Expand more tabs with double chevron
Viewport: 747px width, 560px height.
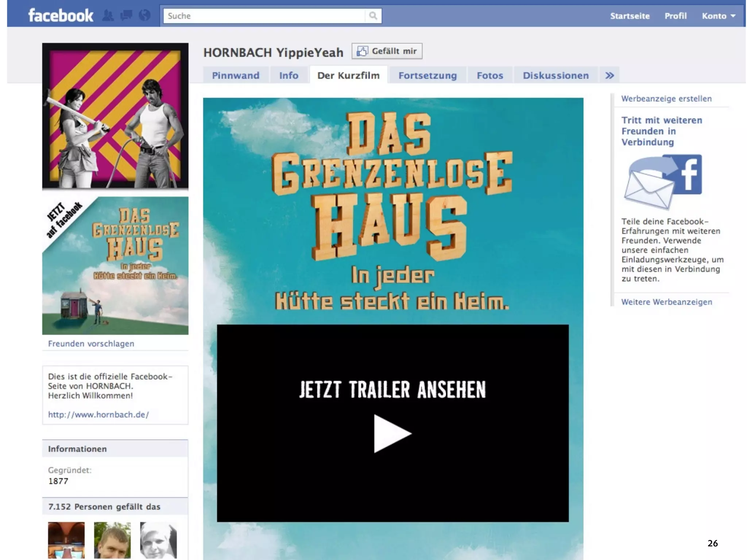coord(609,76)
